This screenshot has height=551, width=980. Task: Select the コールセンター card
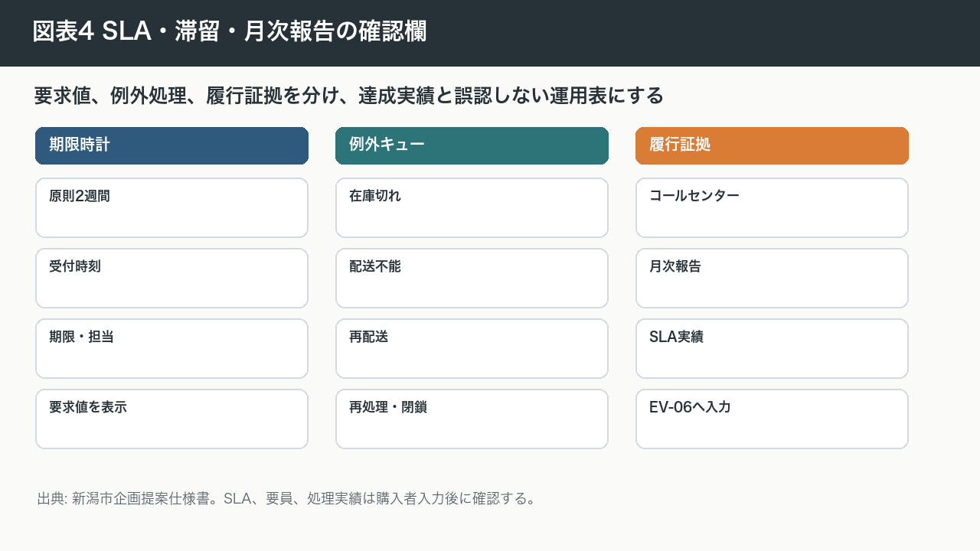772,208
